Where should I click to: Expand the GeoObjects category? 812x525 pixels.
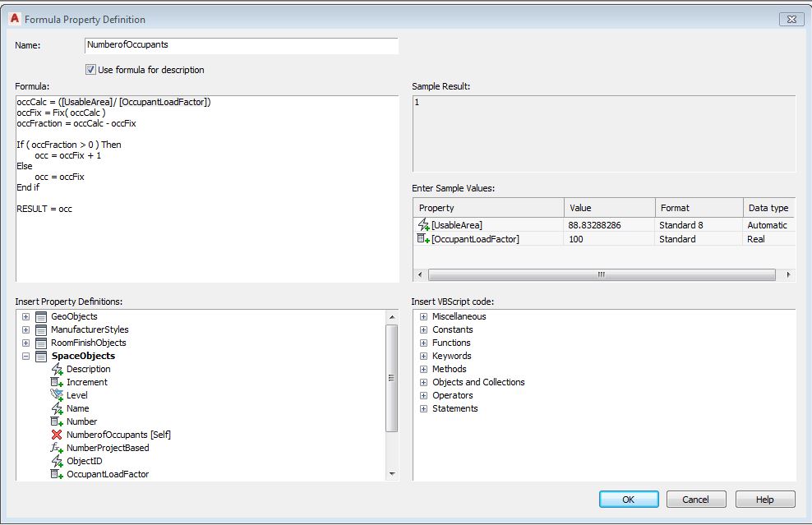point(25,316)
